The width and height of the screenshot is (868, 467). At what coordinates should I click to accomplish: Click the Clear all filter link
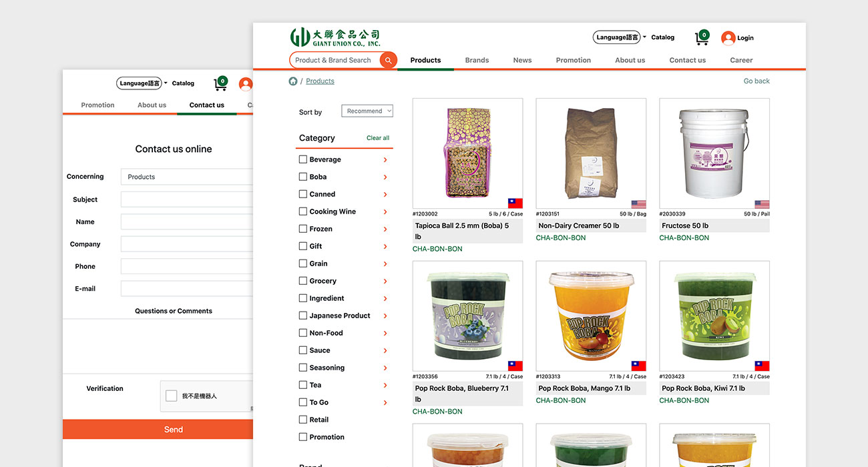pos(378,138)
